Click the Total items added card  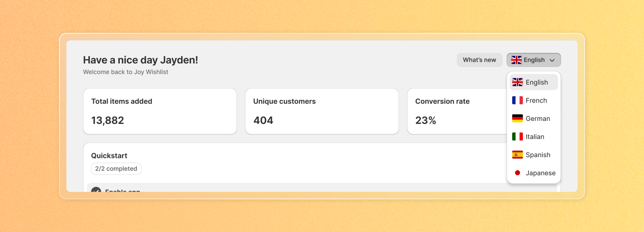click(x=160, y=111)
